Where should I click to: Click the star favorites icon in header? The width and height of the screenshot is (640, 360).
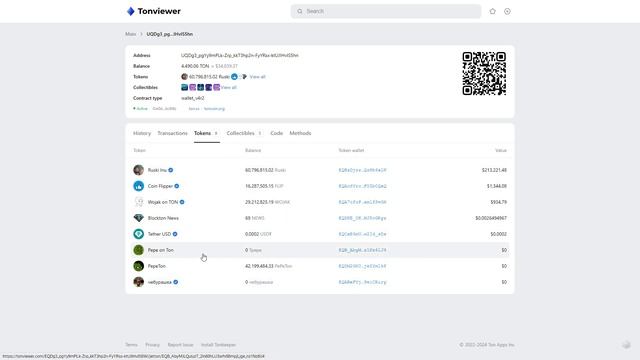[x=493, y=11]
